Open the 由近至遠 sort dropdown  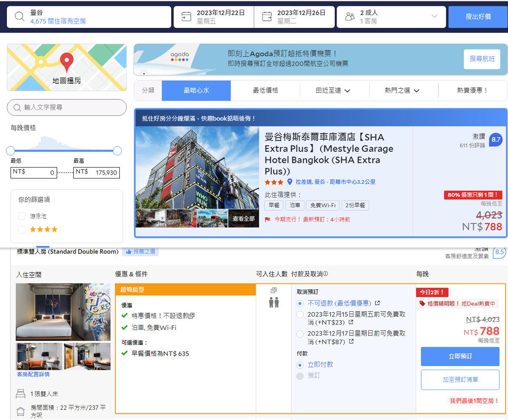coord(333,91)
